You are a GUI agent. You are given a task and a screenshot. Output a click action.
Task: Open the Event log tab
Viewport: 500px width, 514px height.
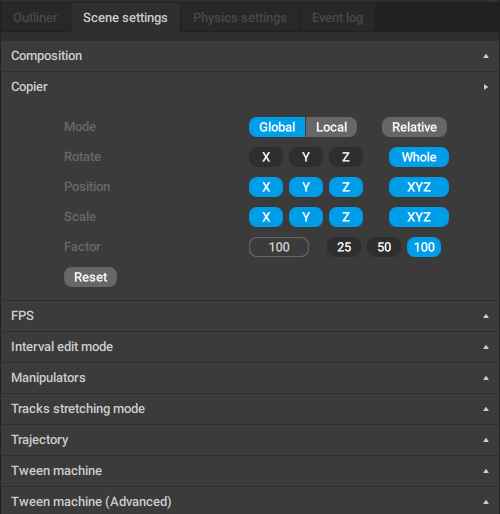click(x=337, y=18)
